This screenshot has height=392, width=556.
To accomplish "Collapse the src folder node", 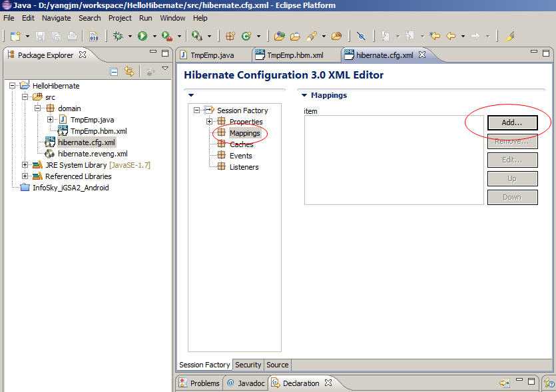I will tap(25, 97).
